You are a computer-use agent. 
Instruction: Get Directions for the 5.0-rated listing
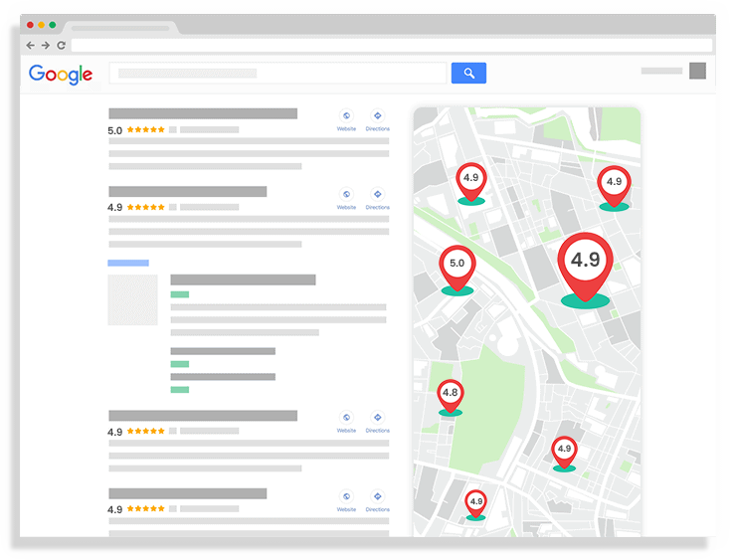377,116
